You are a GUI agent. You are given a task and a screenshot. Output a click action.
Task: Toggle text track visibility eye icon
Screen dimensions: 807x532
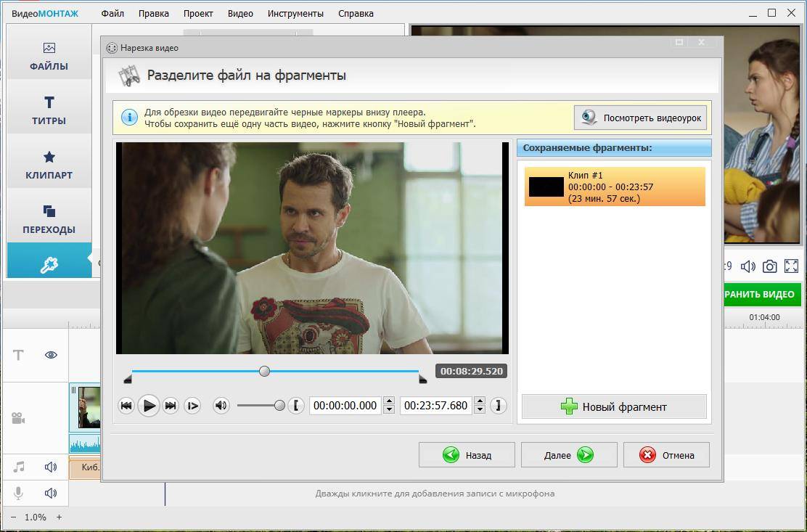tap(51, 355)
